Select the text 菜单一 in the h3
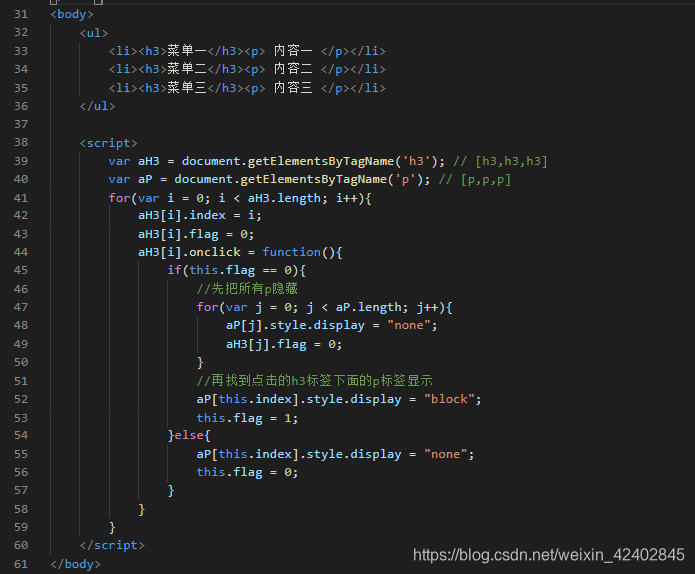Image resolution: width=695 pixels, height=574 pixels. point(187,51)
